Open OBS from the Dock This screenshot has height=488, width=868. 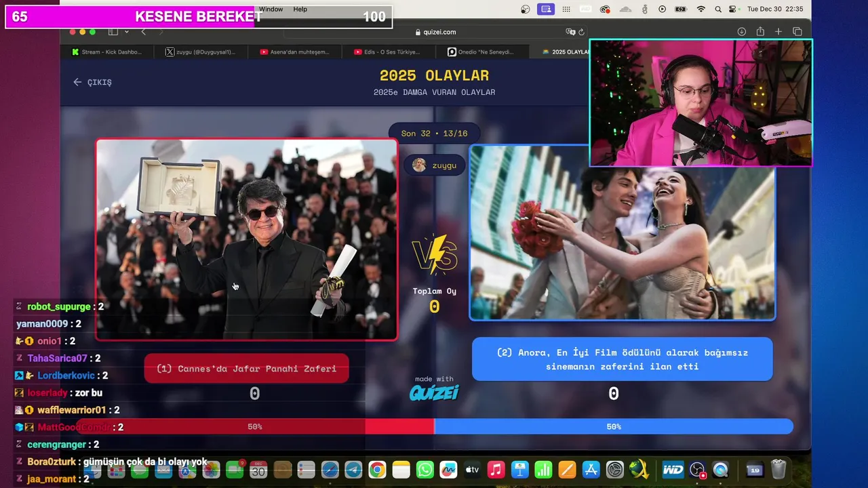pyautogui.click(x=697, y=470)
